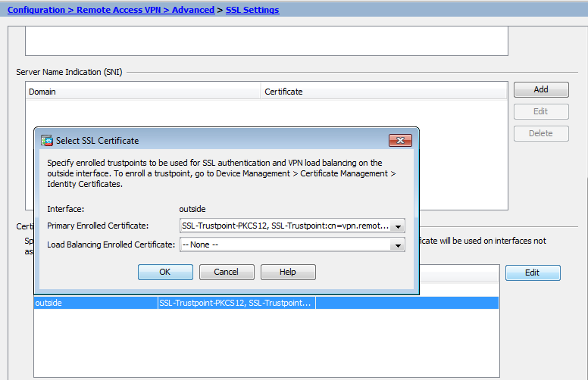Click the disabled SNI Edit button
This screenshot has width=588, height=380.
click(x=541, y=111)
